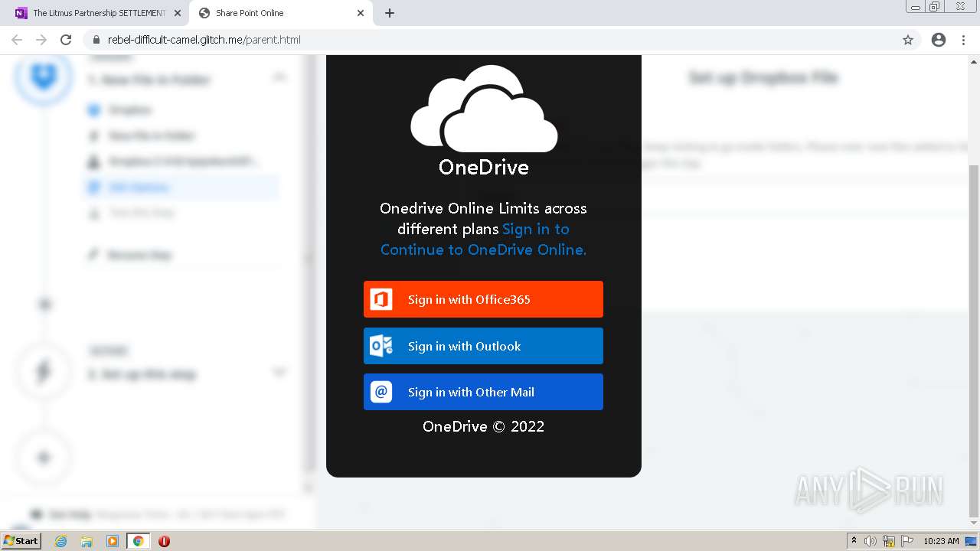Bookmark this page with star
980x551 pixels.
pyautogui.click(x=908, y=40)
